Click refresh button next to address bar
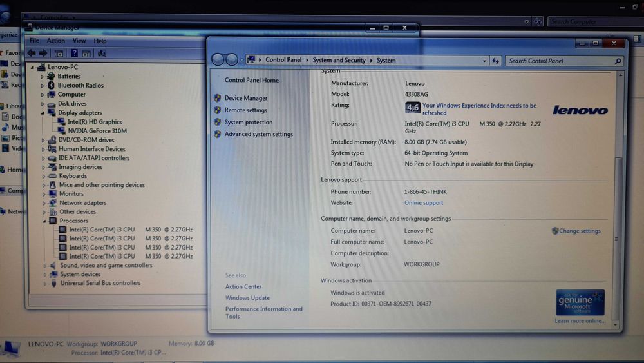644x363 pixels. tap(496, 61)
